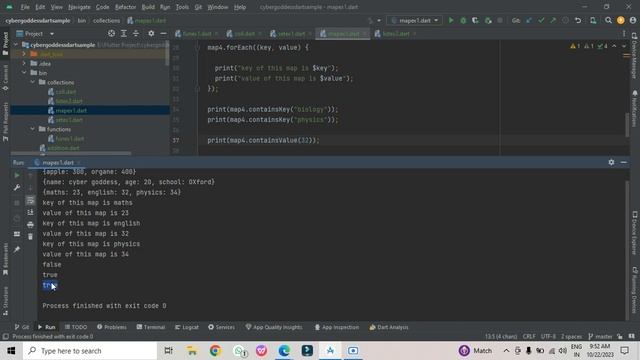Expand the .idea folder in the tree
The width and height of the screenshot is (640, 360).
pyautogui.click(x=24, y=63)
